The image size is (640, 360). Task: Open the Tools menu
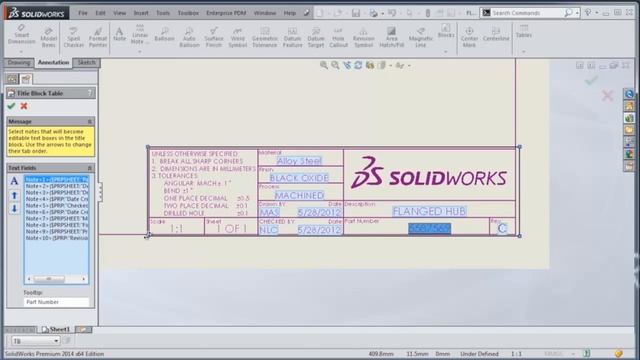point(163,13)
